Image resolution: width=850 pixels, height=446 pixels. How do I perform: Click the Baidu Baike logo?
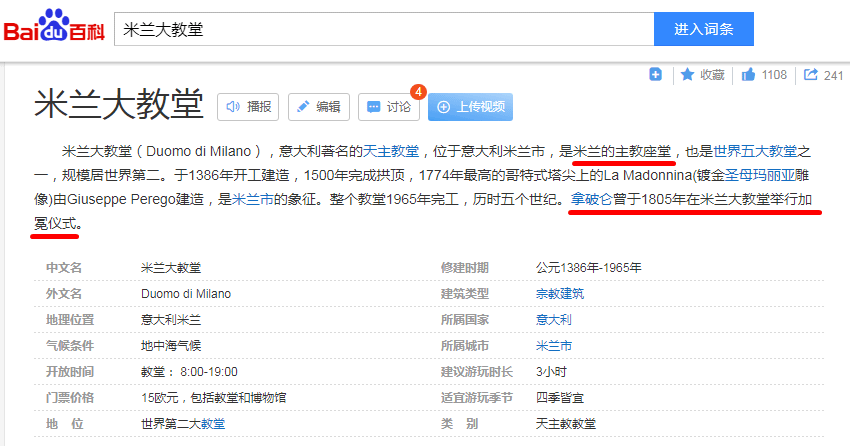54,26
